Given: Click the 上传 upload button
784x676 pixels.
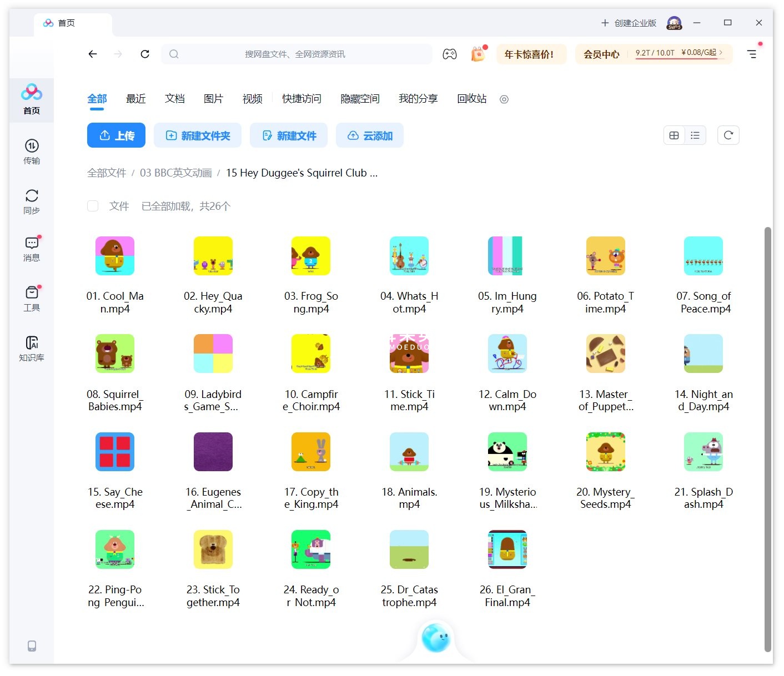Looking at the screenshot, I should click(116, 135).
